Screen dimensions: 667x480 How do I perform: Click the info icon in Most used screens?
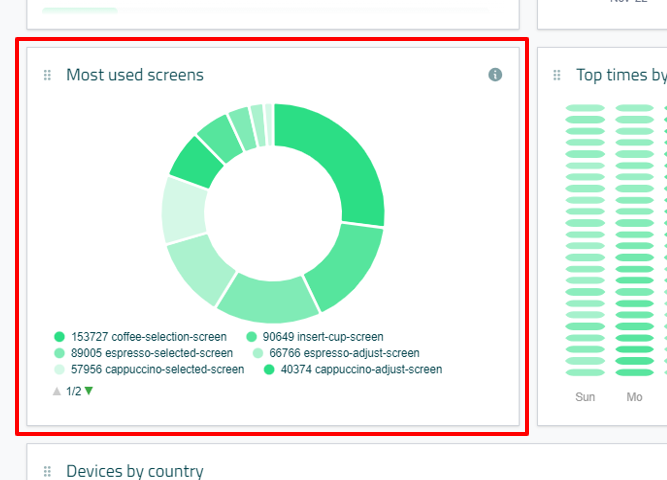pyautogui.click(x=495, y=75)
